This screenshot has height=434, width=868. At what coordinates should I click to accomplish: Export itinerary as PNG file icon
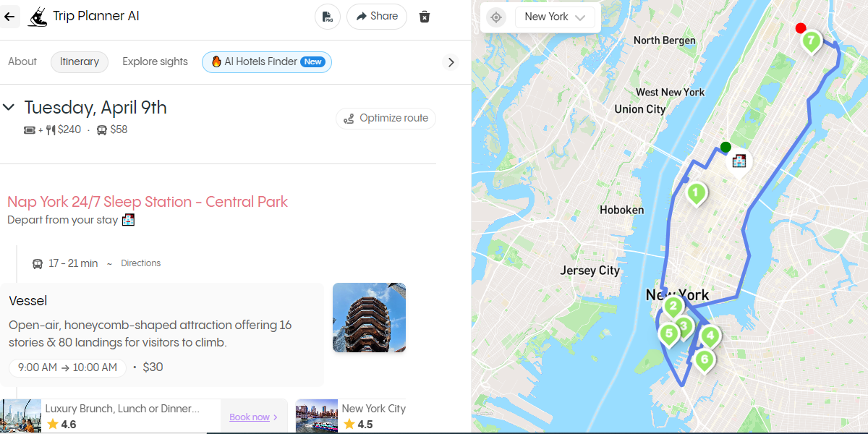coord(328,17)
